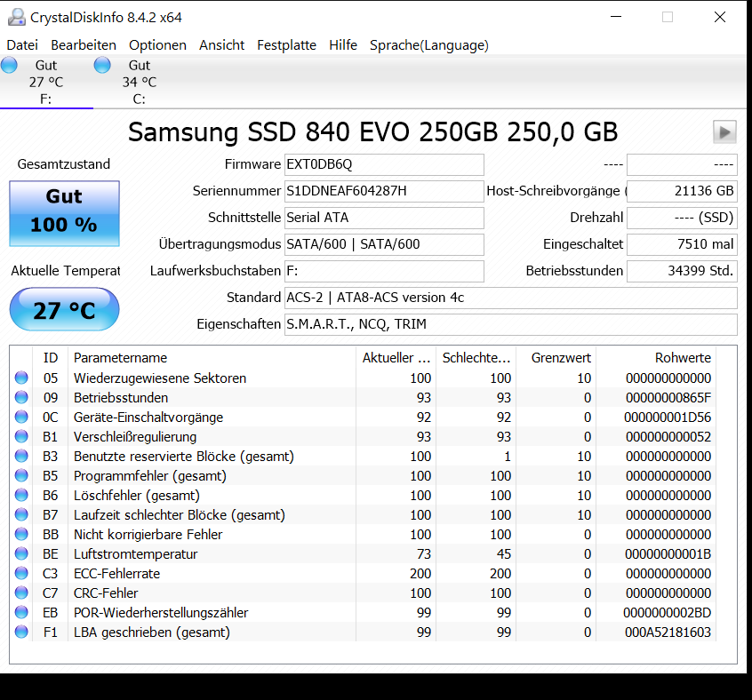The image size is (752, 700).
Task: Switch to drive C: tab at 34 °C
Action: point(139,82)
